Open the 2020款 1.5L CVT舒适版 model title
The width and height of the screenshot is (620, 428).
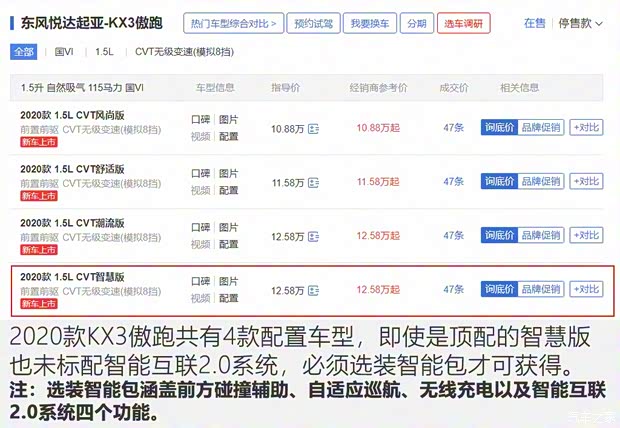tap(72, 169)
